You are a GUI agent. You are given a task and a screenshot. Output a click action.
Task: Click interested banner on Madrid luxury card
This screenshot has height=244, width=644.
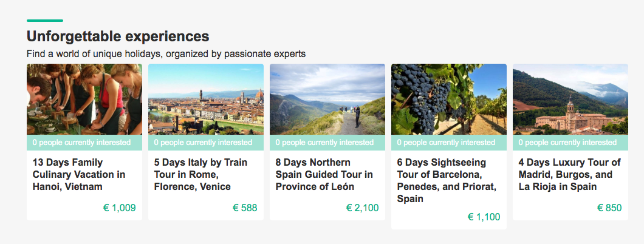pyautogui.click(x=570, y=143)
